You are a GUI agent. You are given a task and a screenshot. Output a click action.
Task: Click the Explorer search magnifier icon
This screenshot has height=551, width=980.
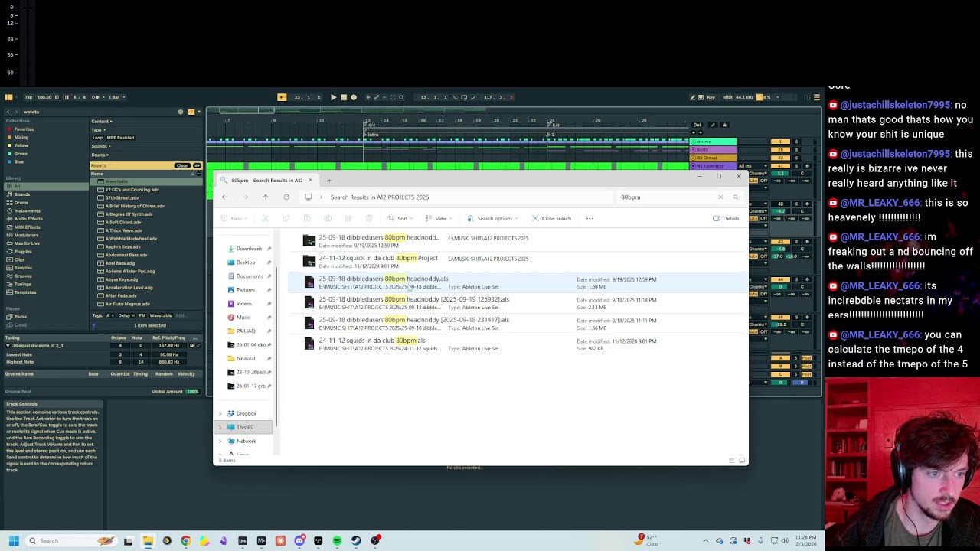coord(736,197)
